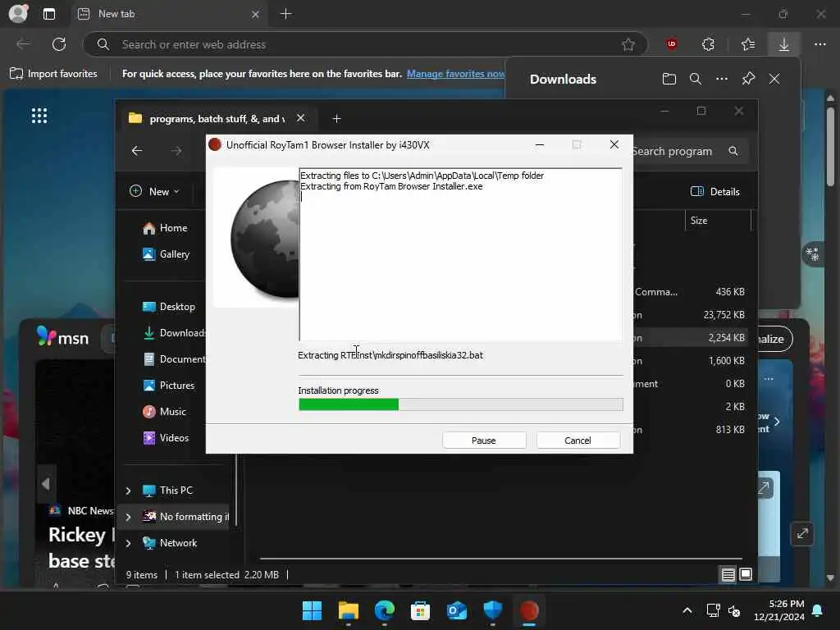Click File Explorer search box
This screenshot has height=630, width=840.
[689, 151]
